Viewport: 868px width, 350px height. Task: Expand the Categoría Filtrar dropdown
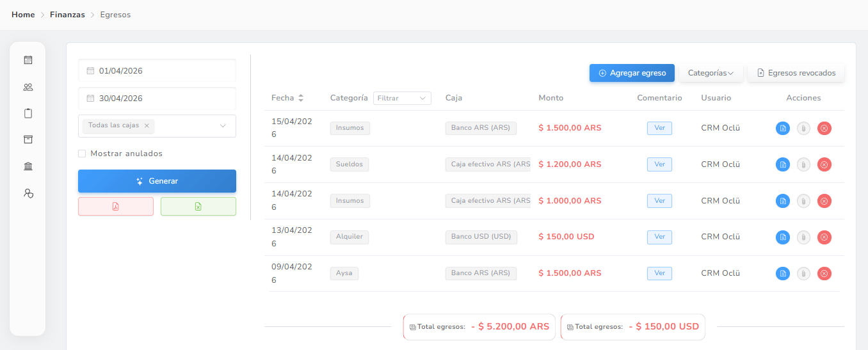(x=402, y=99)
